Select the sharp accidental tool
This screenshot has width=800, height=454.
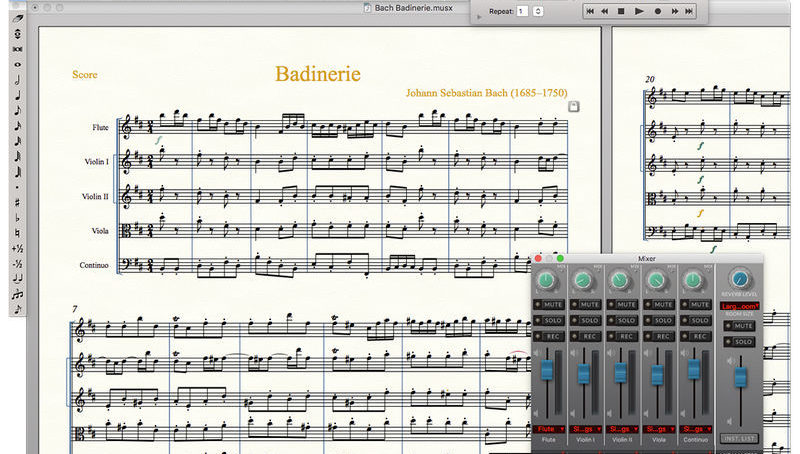pos(17,203)
